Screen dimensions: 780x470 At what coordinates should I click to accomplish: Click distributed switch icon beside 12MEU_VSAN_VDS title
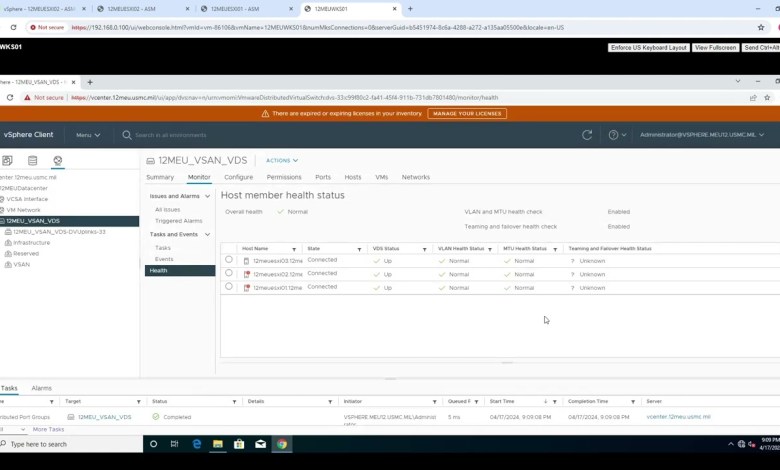(150, 161)
